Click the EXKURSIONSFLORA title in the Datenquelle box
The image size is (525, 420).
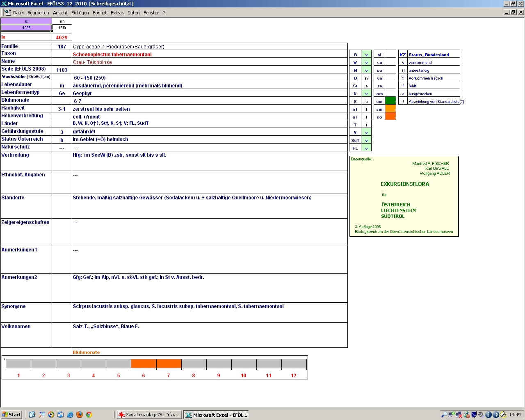click(405, 184)
